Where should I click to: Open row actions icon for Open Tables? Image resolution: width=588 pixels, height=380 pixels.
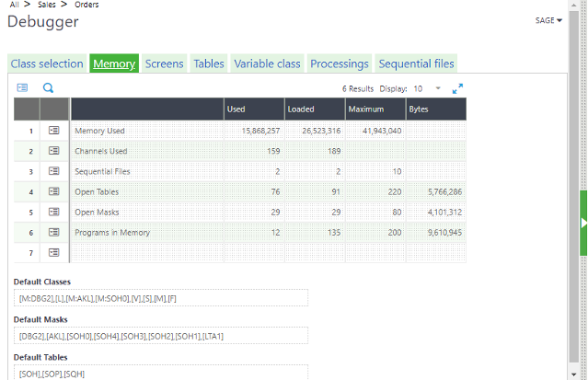(54, 191)
